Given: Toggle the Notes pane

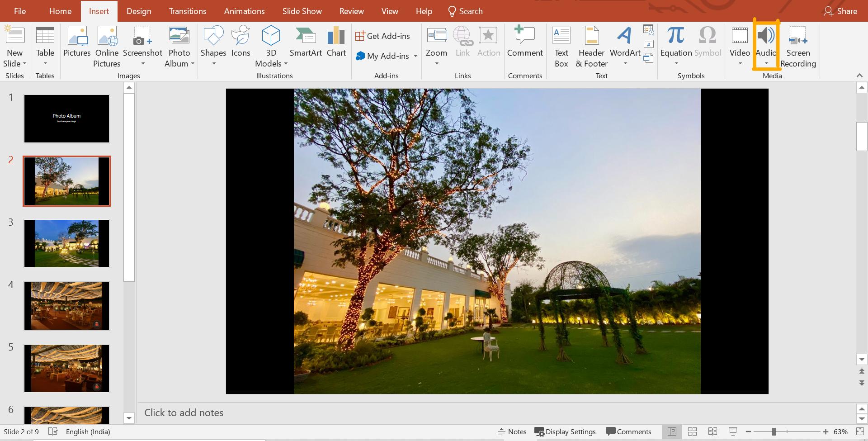Looking at the screenshot, I should point(512,431).
